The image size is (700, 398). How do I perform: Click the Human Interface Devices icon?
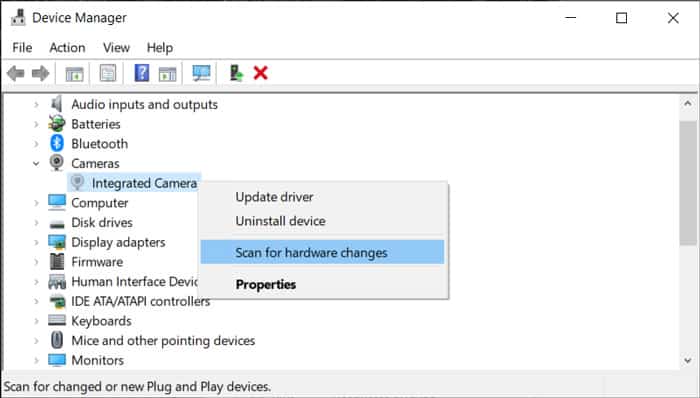coord(57,282)
